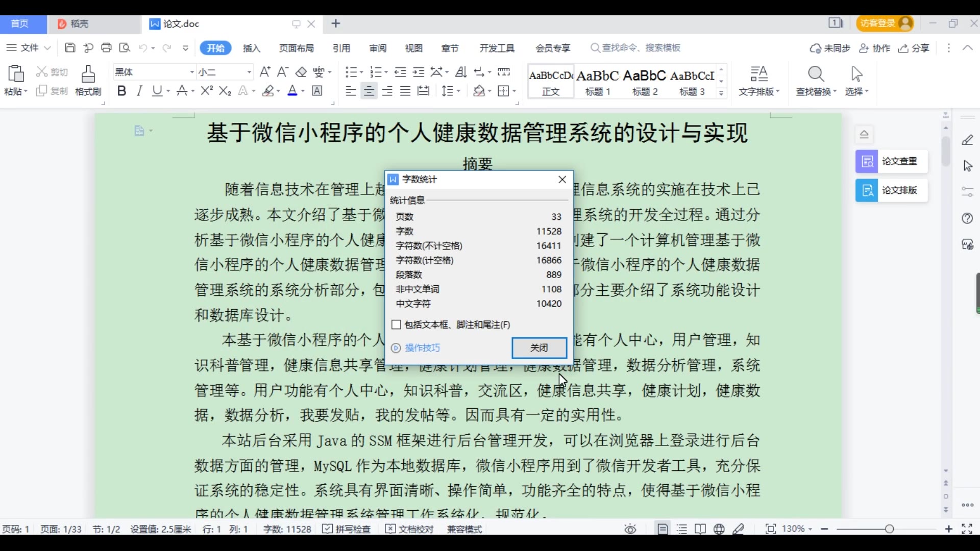
Task: Toggle character border icon
Action: tap(317, 91)
